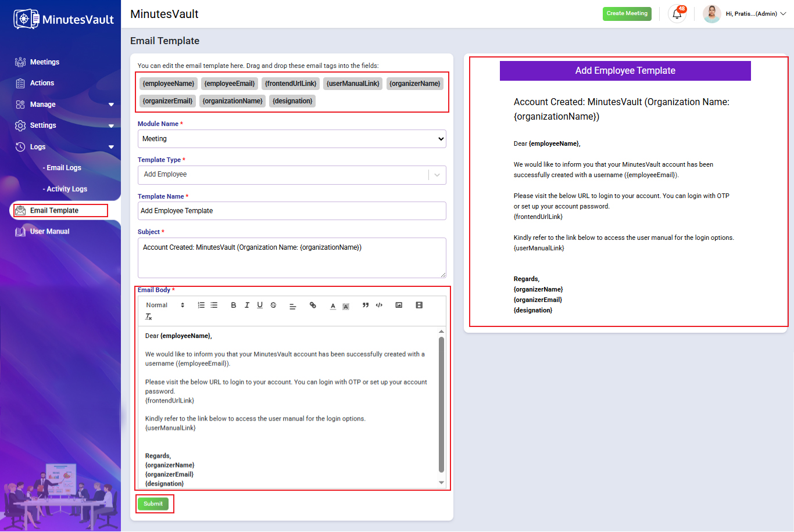794x532 pixels.
Task: Insert a bullet list
Action: tap(214, 305)
